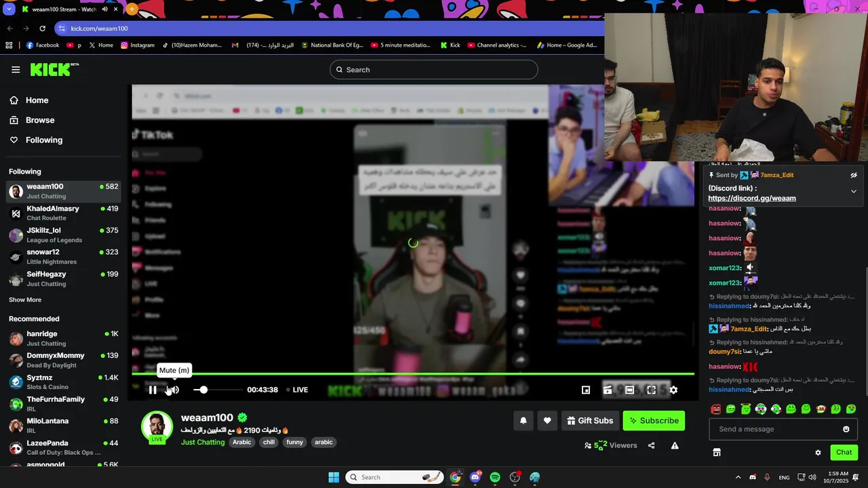868x488 pixels.
Task: Hide the pinned chat message
Action: (854, 175)
